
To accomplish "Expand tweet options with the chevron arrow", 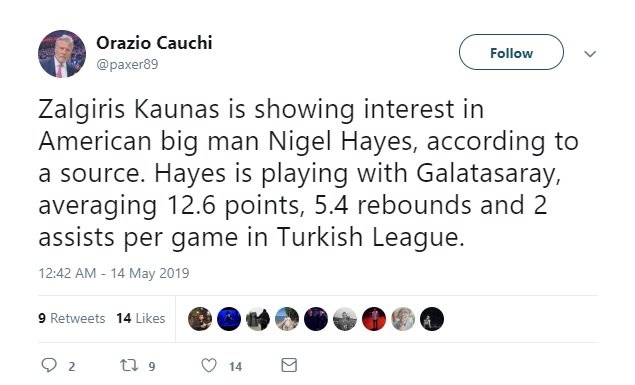I will (590, 53).
